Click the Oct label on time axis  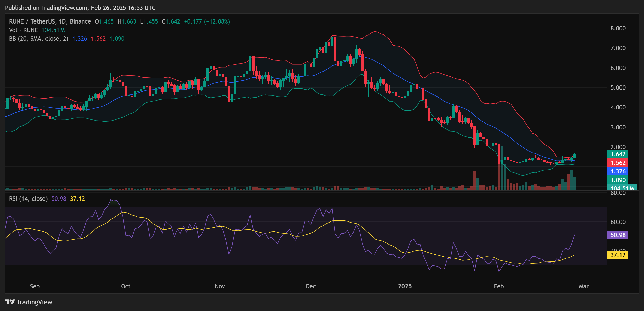tap(126, 286)
